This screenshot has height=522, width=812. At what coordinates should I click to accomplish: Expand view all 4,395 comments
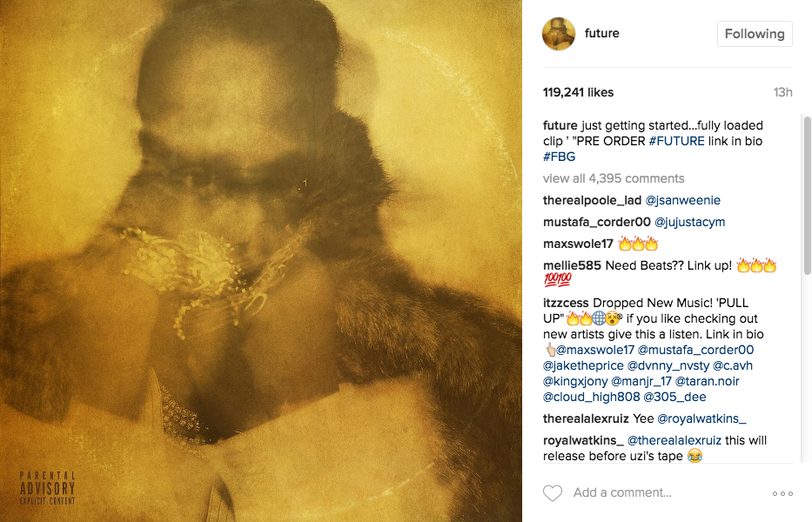pos(614,178)
